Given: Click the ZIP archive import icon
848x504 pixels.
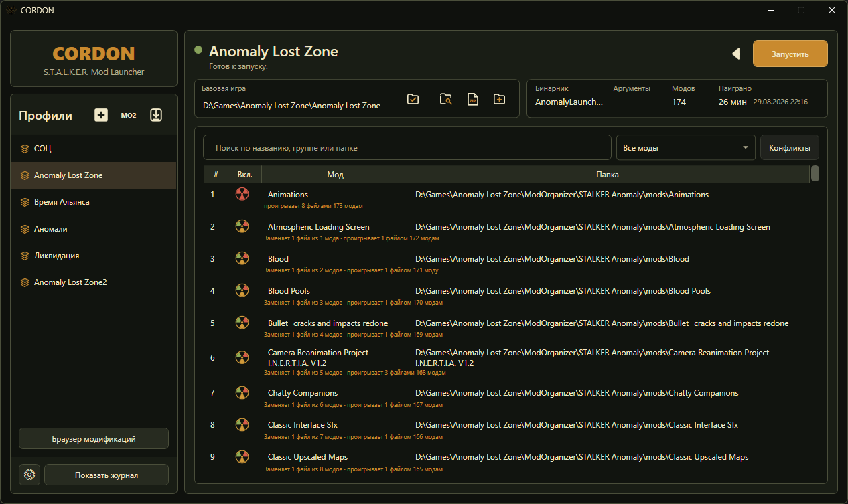Looking at the screenshot, I should click(x=472, y=99).
